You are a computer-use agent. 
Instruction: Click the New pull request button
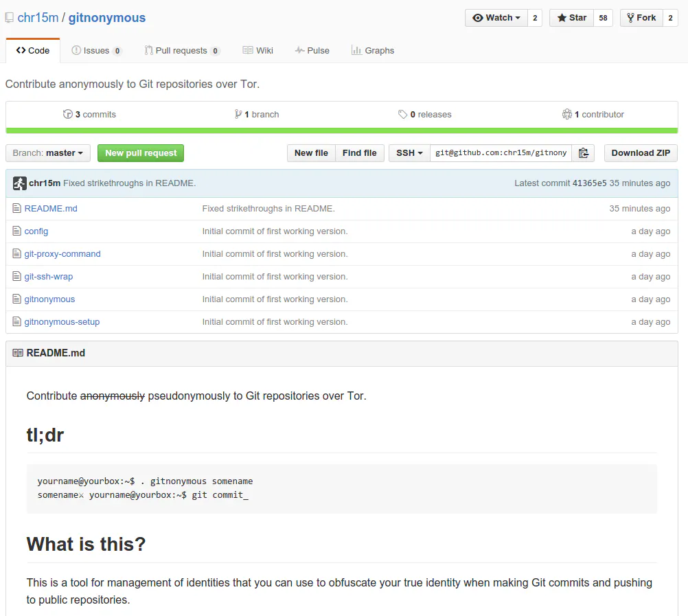tap(141, 153)
